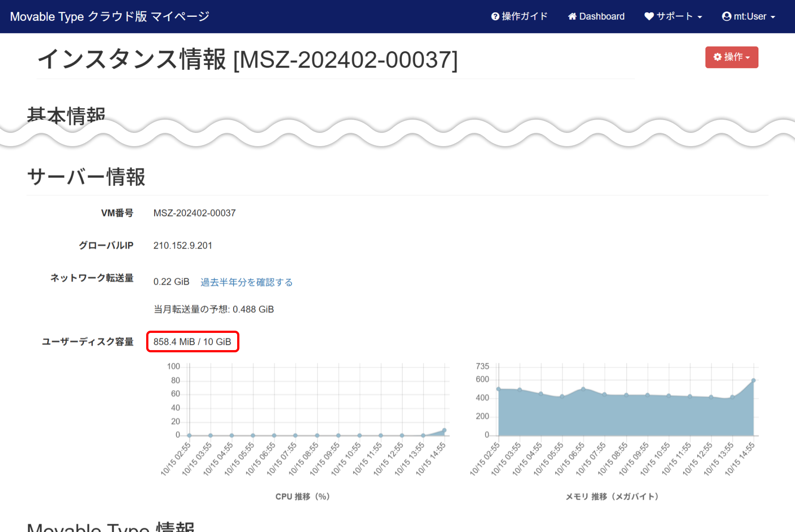Screen dimensions: 795x532
Task: Open the mt:User account dropdown caret
Action: click(773, 17)
